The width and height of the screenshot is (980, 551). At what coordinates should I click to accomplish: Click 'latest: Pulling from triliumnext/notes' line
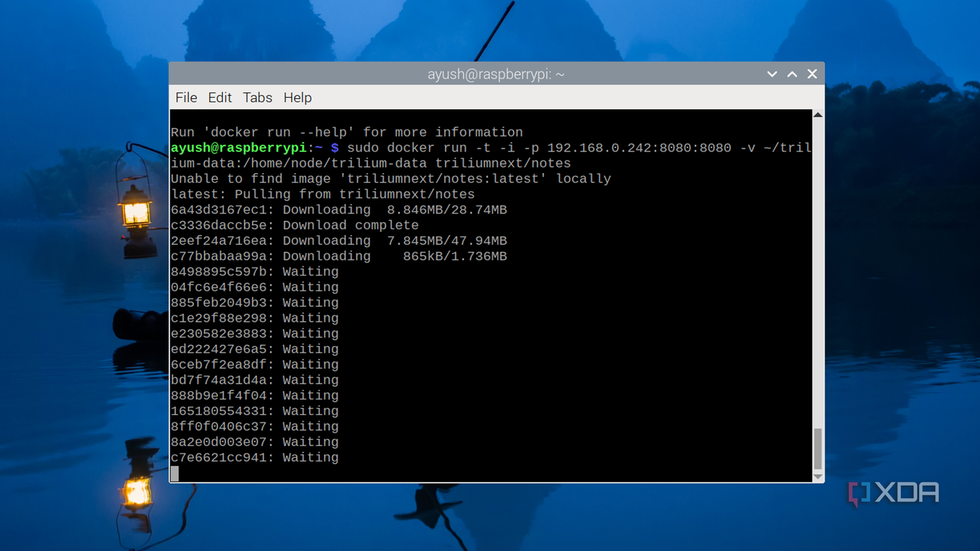click(x=323, y=195)
